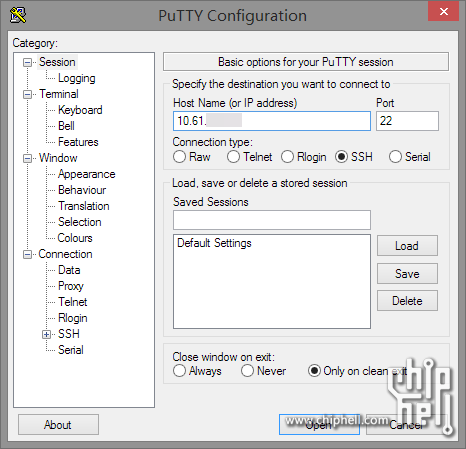Expand the SSH tree node
The height and width of the screenshot is (449, 466).
click(46, 334)
